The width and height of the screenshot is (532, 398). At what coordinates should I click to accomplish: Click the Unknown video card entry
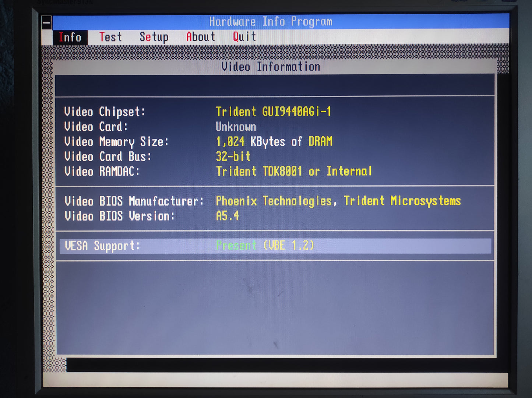coord(236,127)
